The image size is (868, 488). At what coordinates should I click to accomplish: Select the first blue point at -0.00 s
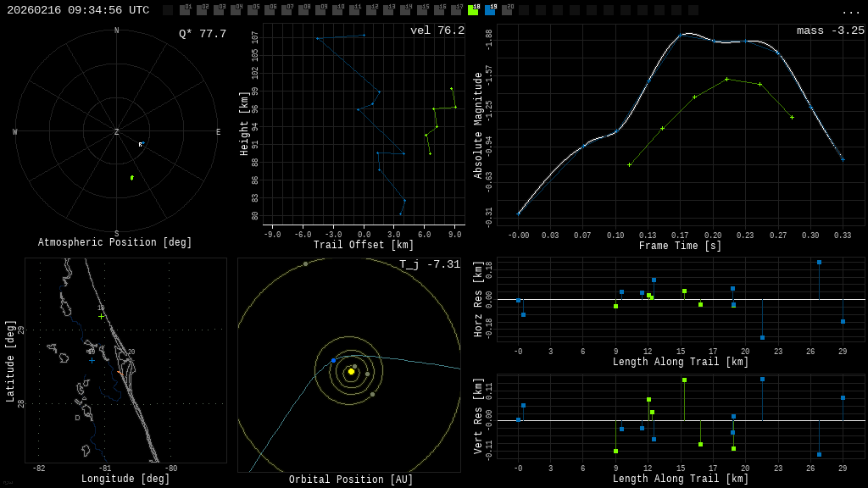[519, 213]
